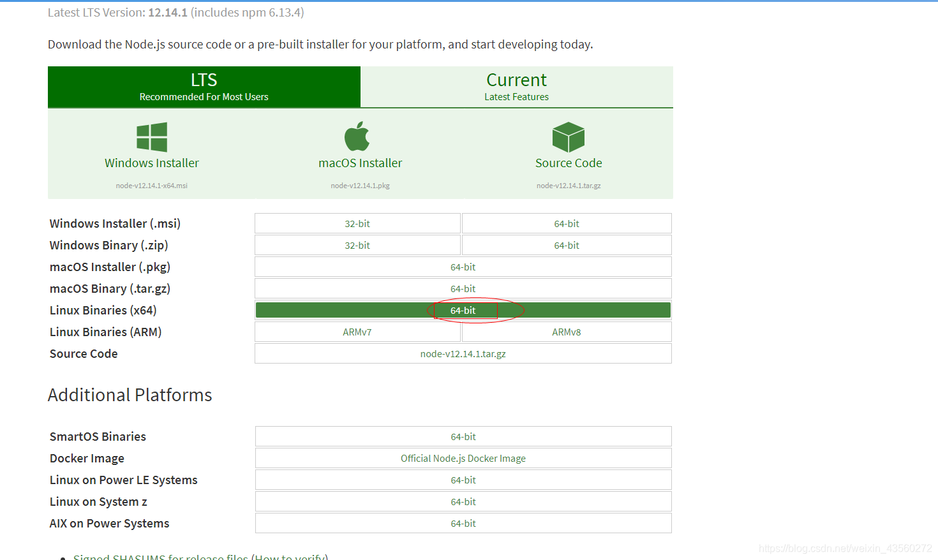The width and height of the screenshot is (938, 560).
Task: Click the AIX on Power Systems label
Action: click(x=110, y=524)
